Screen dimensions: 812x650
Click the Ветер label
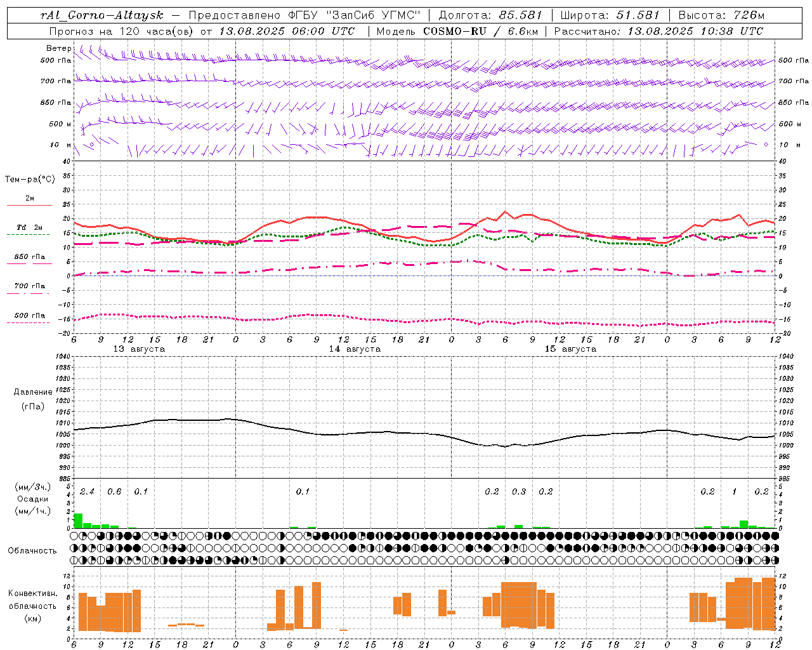click(x=58, y=48)
